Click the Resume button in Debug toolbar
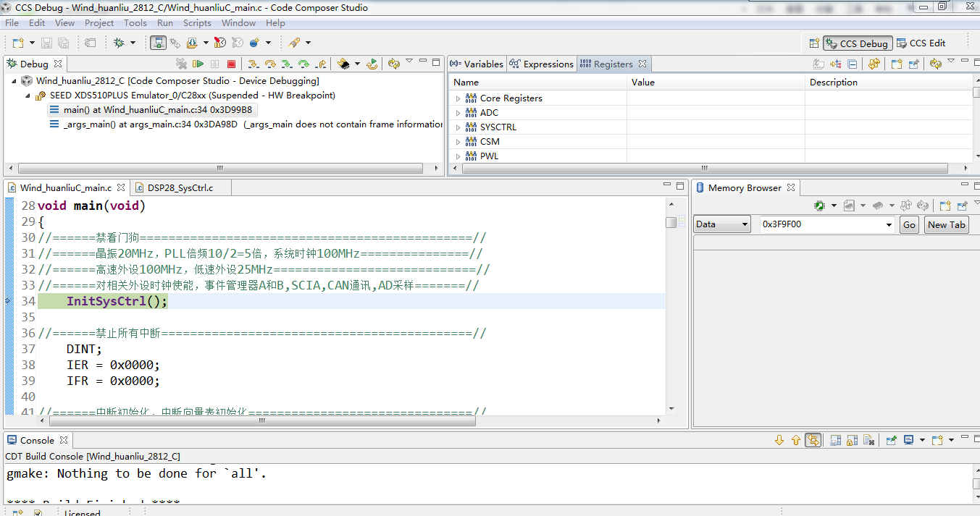This screenshot has height=516, width=980. [x=198, y=64]
